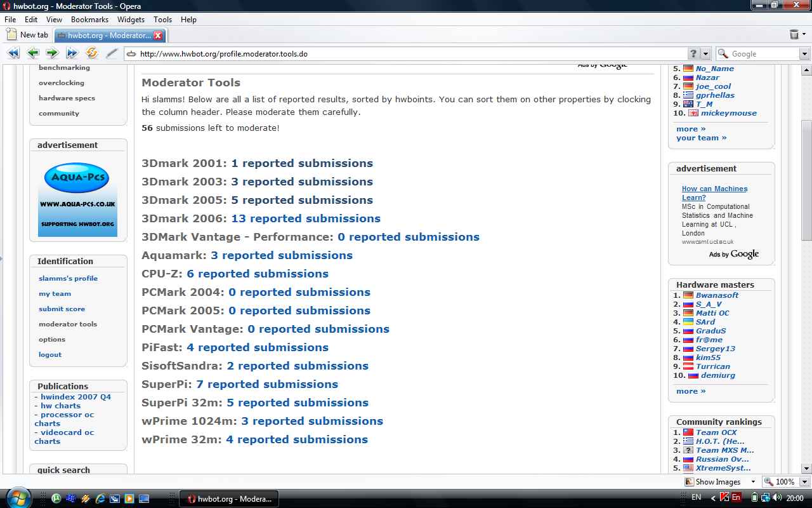The height and width of the screenshot is (508, 812).
Task: Click the Kaspersky tray icon
Action: click(x=724, y=498)
